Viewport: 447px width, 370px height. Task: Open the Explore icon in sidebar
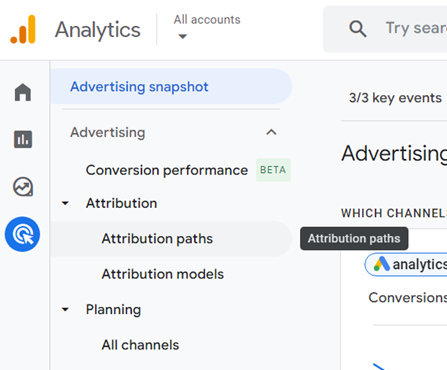pyautogui.click(x=23, y=187)
